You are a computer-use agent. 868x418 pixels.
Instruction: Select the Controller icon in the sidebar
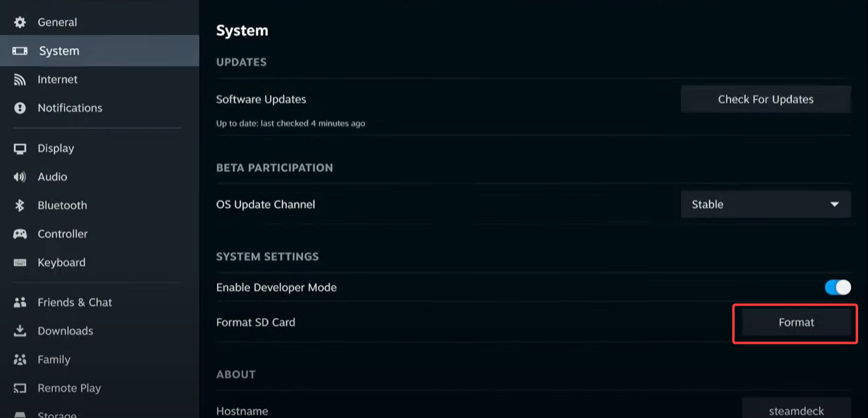coord(20,234)
